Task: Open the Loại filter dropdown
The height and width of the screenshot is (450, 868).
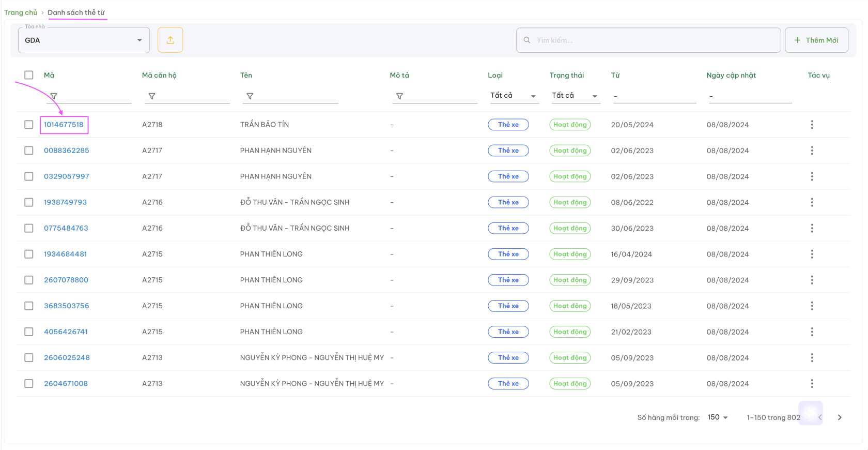Action: coord(514,96)
